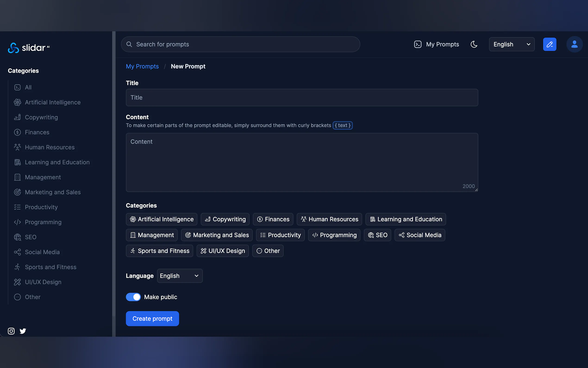Screen dimensions: 588x368
Task: Select the Artificial Intelligence category chip
Action: (162, 219)
